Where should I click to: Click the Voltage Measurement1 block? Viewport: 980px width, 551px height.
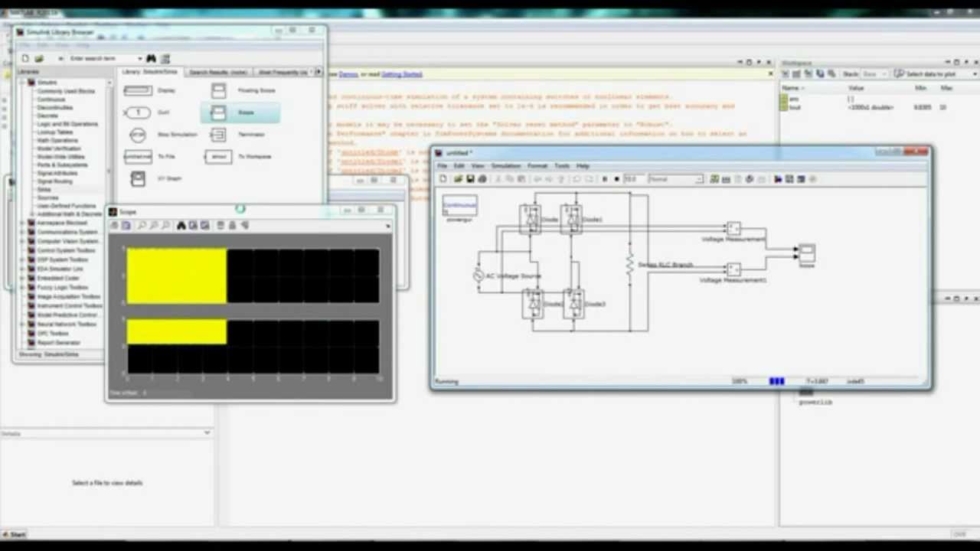733,269
